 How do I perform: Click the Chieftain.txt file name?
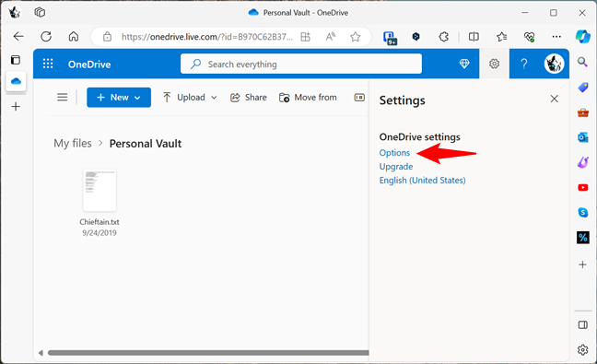click(99, 222)
